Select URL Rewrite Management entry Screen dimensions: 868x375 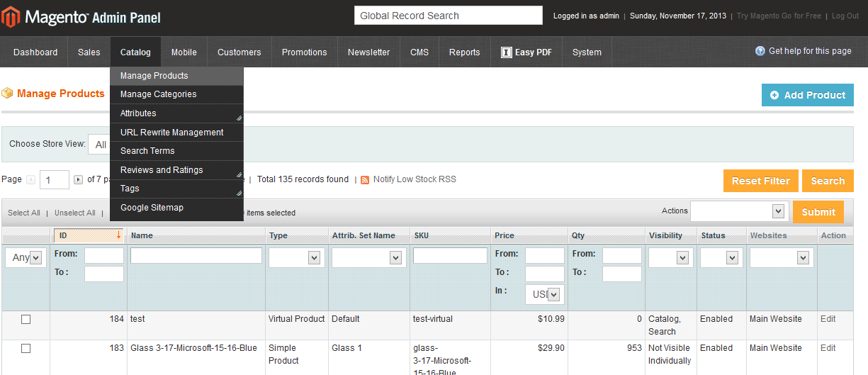point(176,133)
